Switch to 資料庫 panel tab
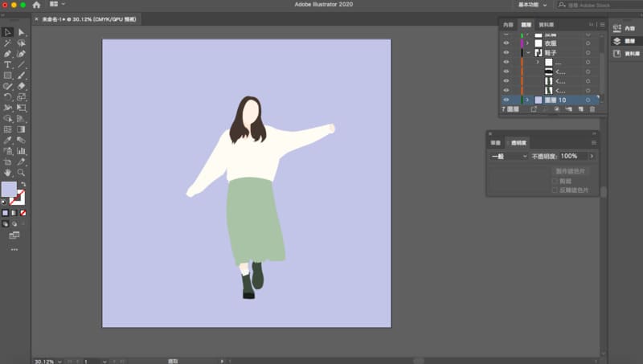Viewport: 643px width, 364px height. pyautogui.click(x=547, y=25)
